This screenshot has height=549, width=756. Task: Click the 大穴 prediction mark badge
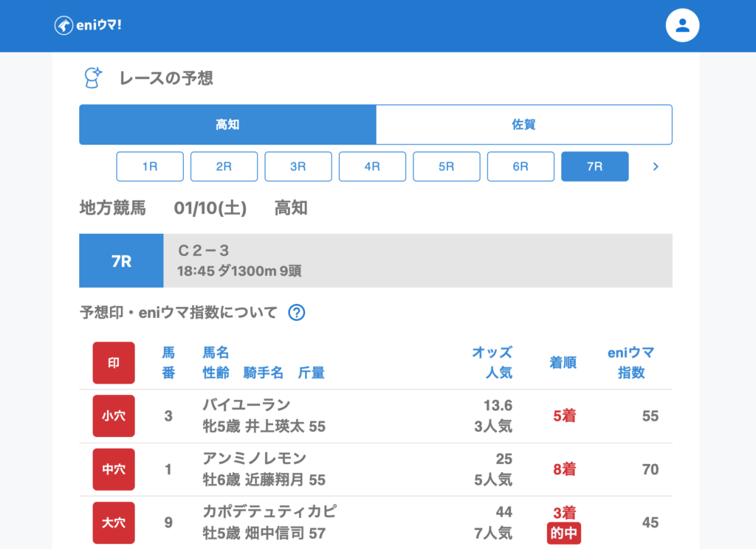click(x=114, y=522)
